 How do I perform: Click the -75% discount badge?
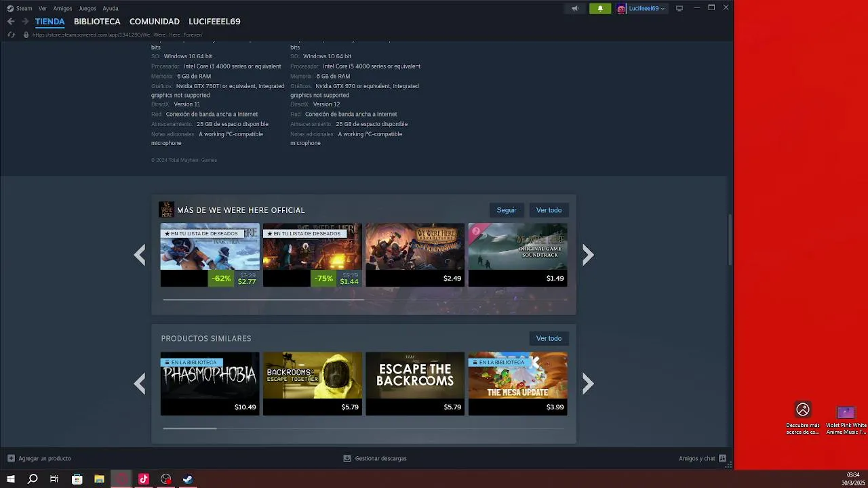[x=323, y=279]
